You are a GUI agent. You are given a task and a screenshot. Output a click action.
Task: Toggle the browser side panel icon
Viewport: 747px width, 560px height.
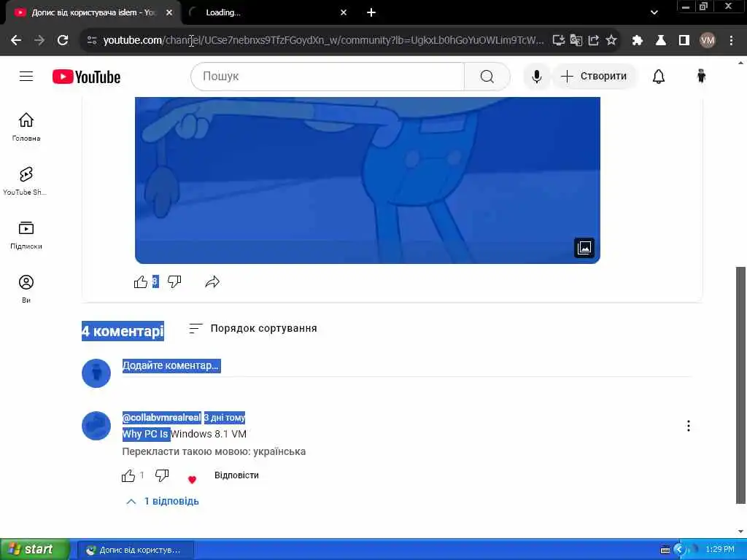click(684, 41)
